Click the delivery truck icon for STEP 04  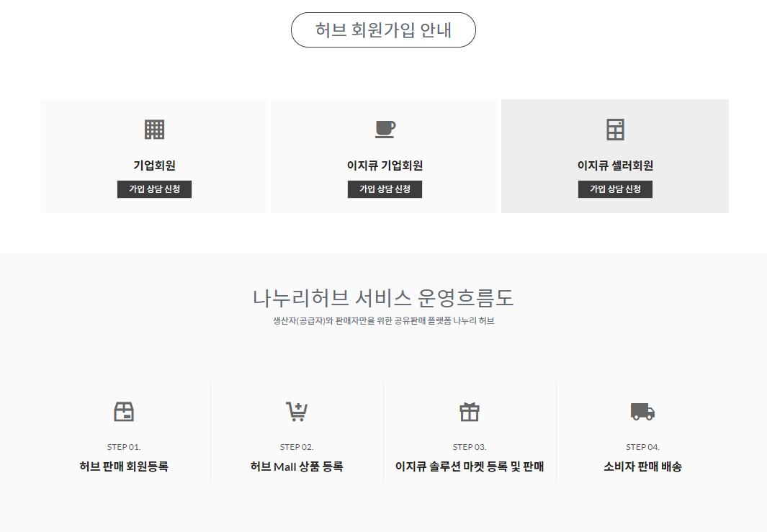(x=642, y=412)
